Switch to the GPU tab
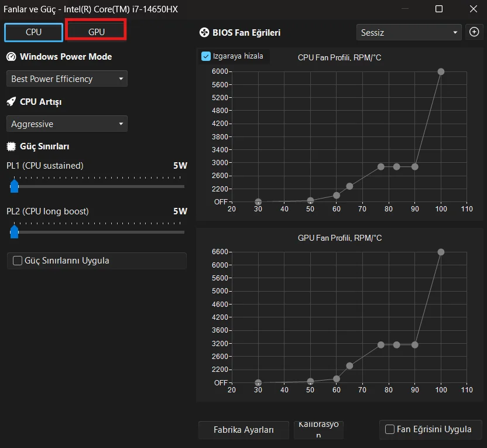Screen dimensions: 487x448 coord(96,32)
